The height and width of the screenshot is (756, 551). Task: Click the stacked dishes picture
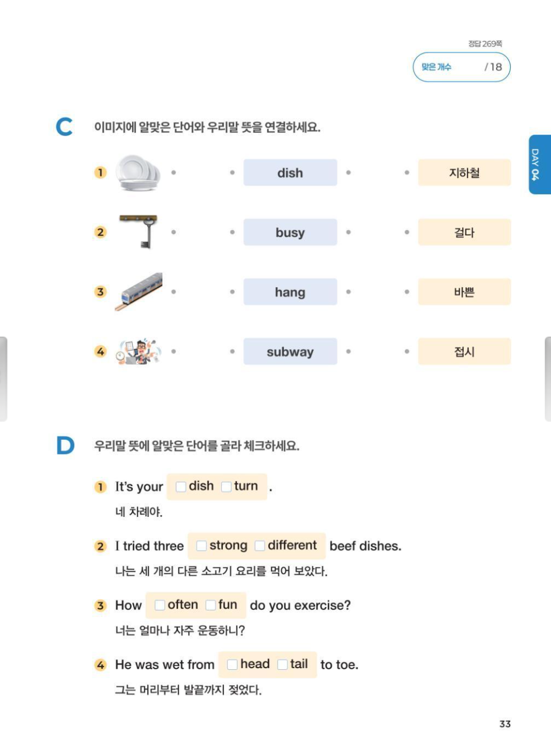(138, 172)
